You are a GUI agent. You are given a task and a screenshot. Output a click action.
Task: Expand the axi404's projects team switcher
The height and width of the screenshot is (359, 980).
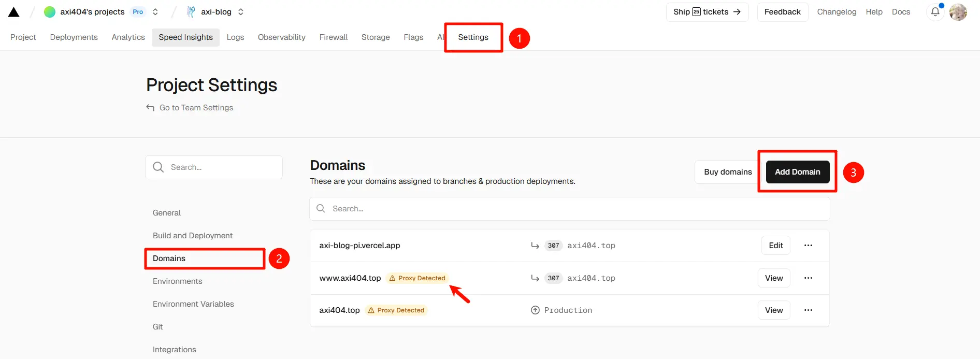tap(155, 12)
